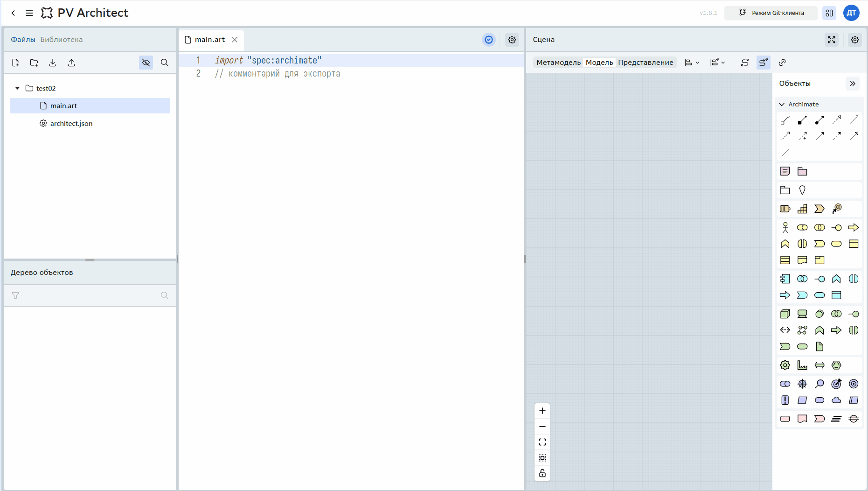
Task: Click the new folder icon
Action: (34, 63)
